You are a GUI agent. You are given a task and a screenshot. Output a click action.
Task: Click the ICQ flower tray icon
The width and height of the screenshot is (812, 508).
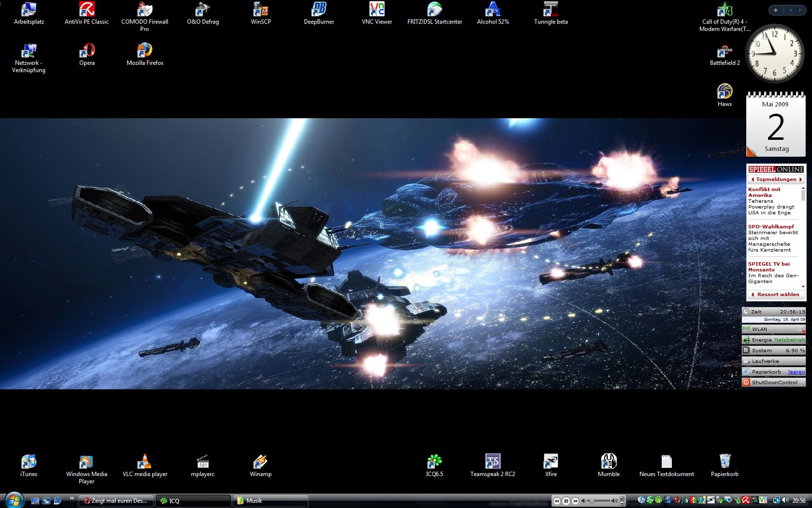[x=658, y=500]
